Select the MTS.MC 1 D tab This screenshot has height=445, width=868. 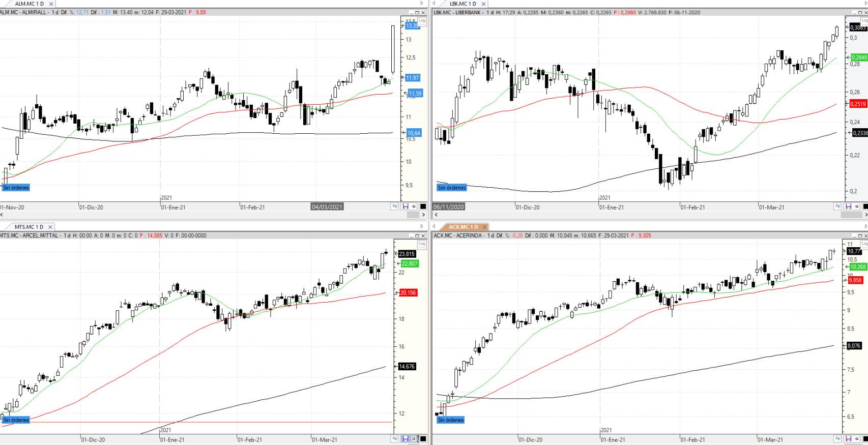coord(29,227)
